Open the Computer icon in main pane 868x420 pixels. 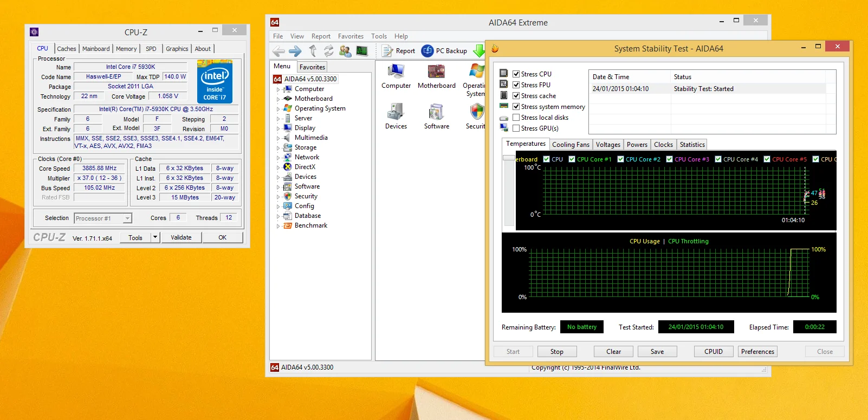pyautogui.click(x=396, y=76)
